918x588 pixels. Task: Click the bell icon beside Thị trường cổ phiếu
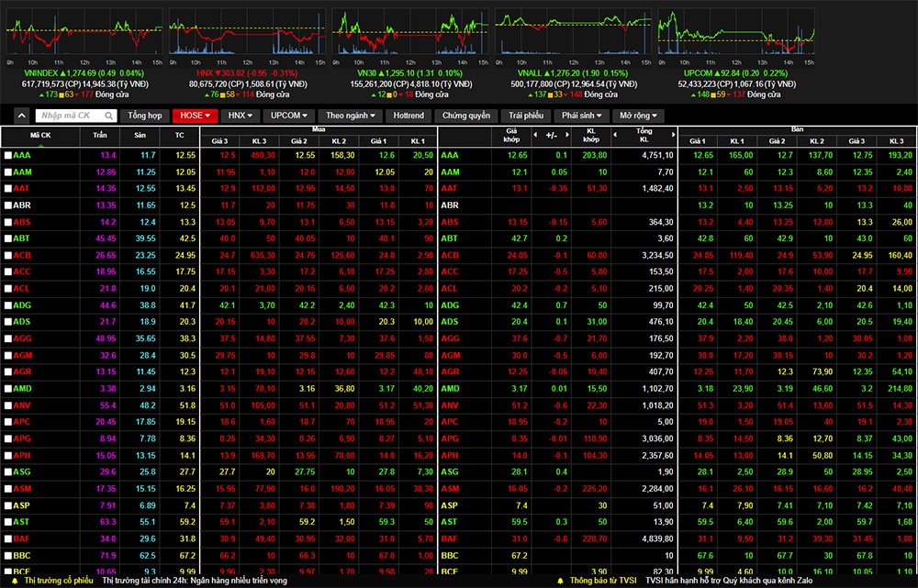[15, 581]
